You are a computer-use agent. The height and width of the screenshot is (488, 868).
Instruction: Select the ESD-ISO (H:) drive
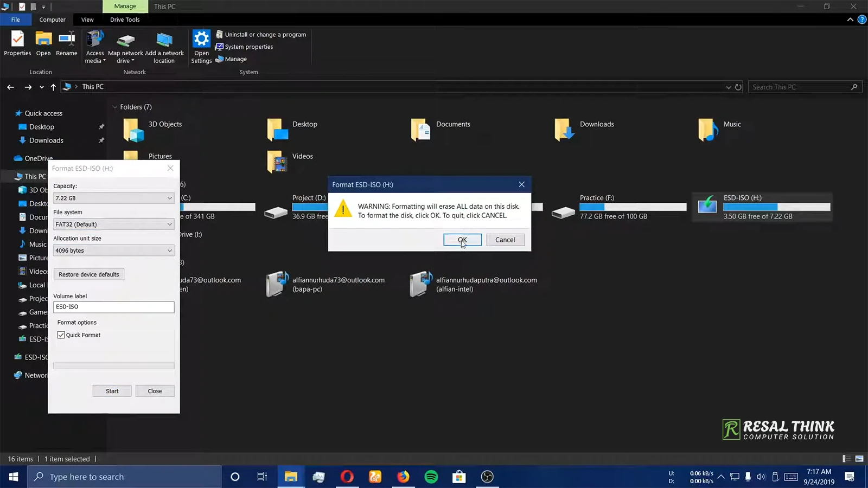(x=762, y=207)
